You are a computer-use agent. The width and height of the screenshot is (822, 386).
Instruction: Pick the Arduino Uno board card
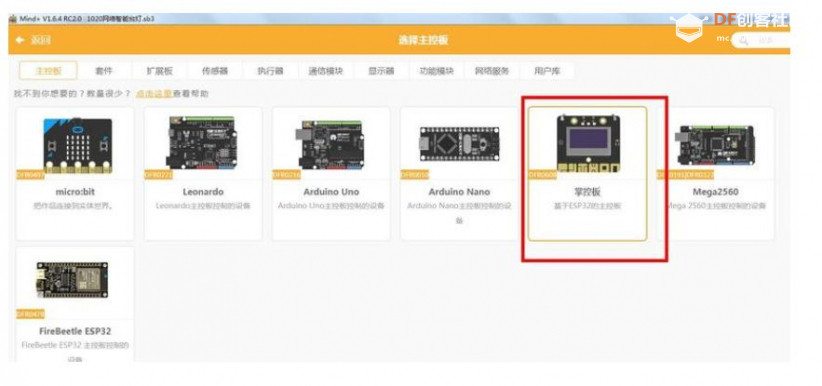click(x=331, y=174)
